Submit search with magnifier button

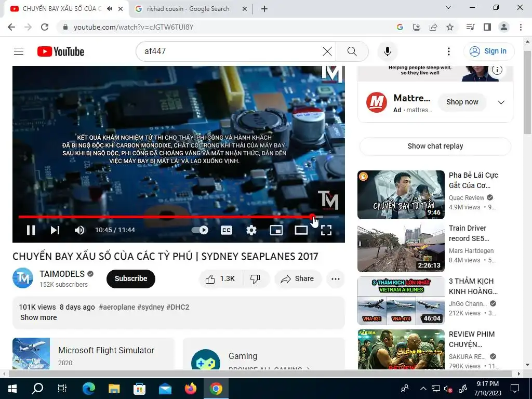tap(352, 51)
